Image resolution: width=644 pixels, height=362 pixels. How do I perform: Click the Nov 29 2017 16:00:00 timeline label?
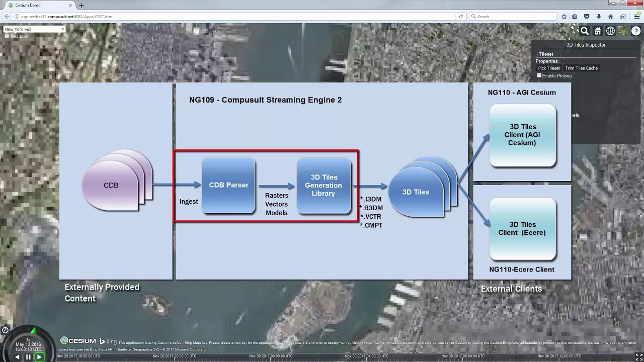coord(78,356)
